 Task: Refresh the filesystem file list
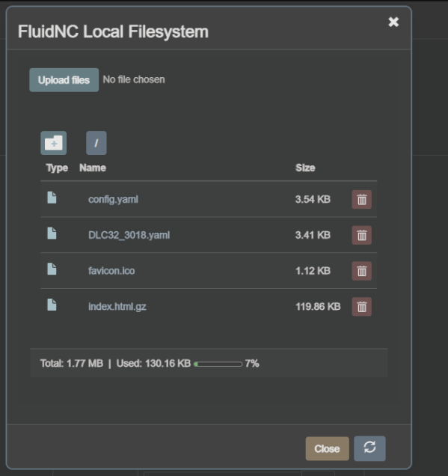pyautogui.click(x=369, y=448)
